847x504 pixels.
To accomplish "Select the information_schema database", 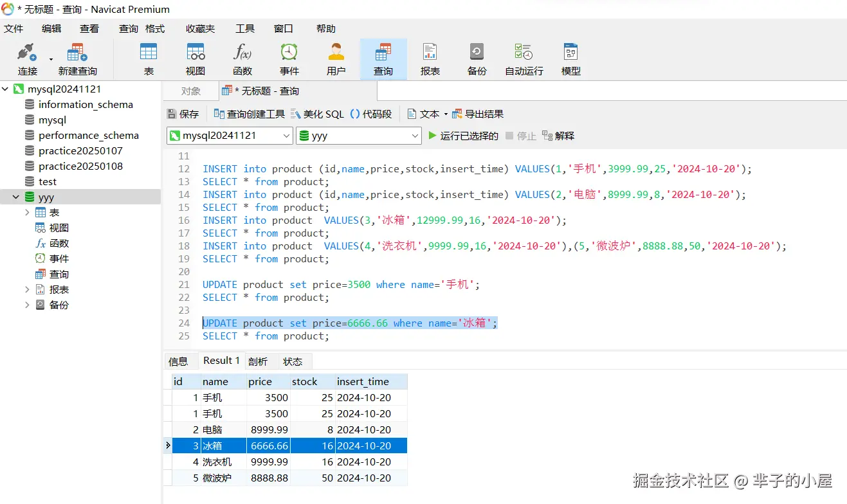I will (86, 104).
